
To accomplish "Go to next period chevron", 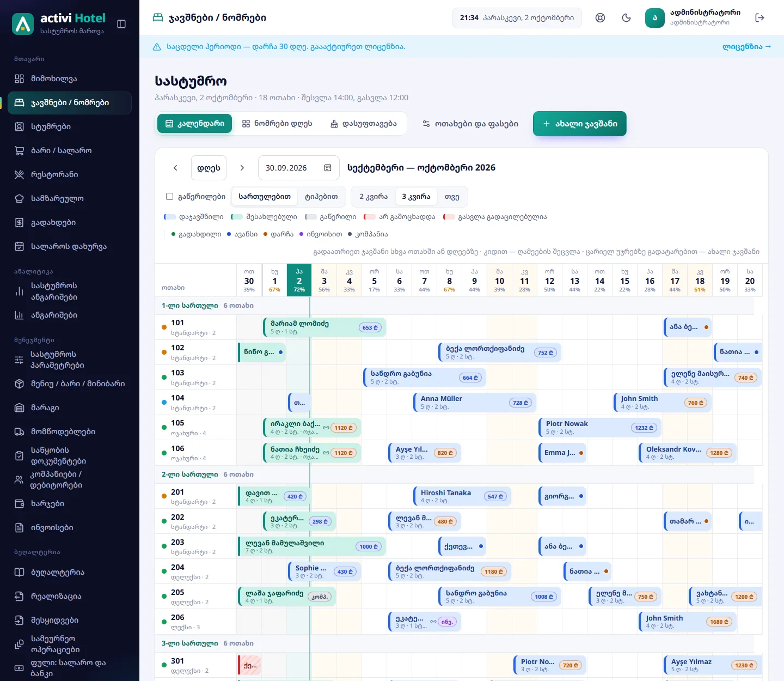I will pyautogui.click(x=242, y=168).
